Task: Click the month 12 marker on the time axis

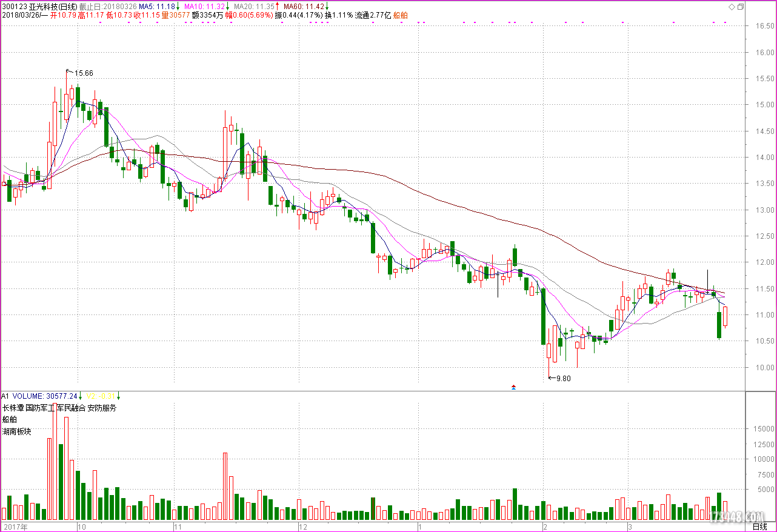Action: click(x=304, y=527)
